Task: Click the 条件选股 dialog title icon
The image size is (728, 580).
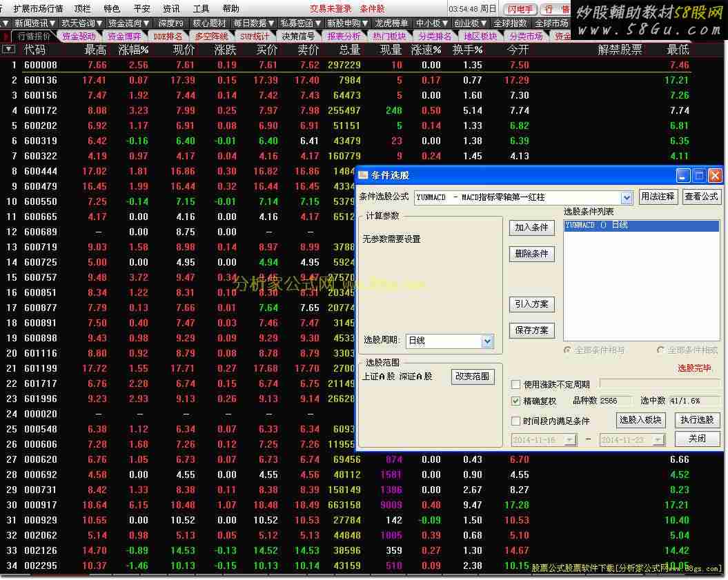Action: [x=363, y=175]
